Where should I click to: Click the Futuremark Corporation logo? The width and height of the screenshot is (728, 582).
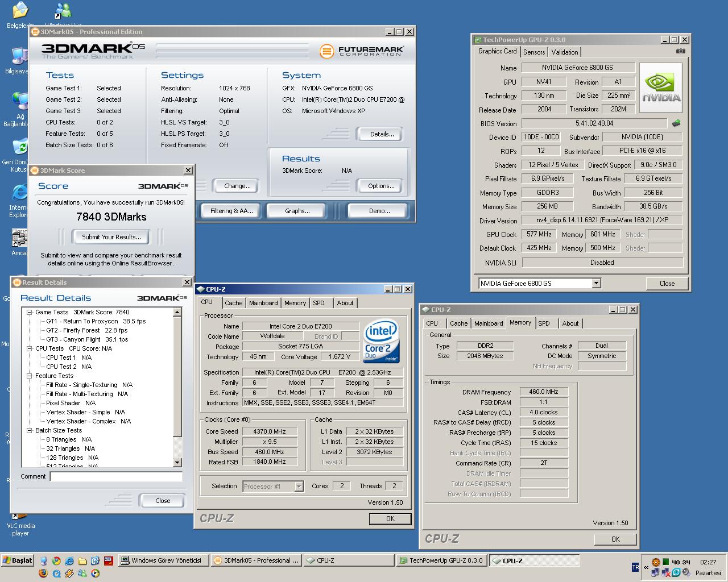click(x=362, y=51)
